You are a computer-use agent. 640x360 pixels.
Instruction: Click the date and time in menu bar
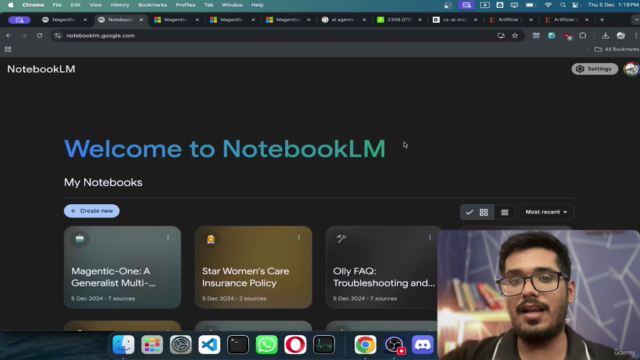[613, 5]
